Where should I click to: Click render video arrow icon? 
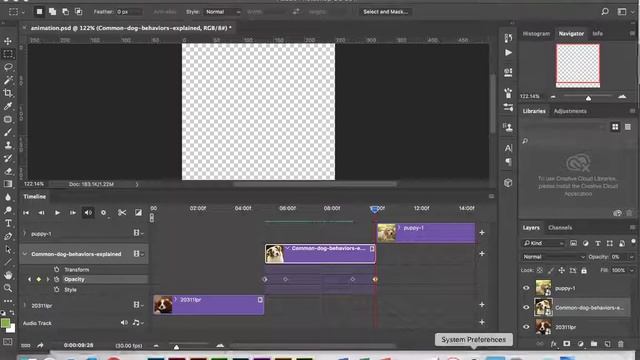(x=40, y=345)
